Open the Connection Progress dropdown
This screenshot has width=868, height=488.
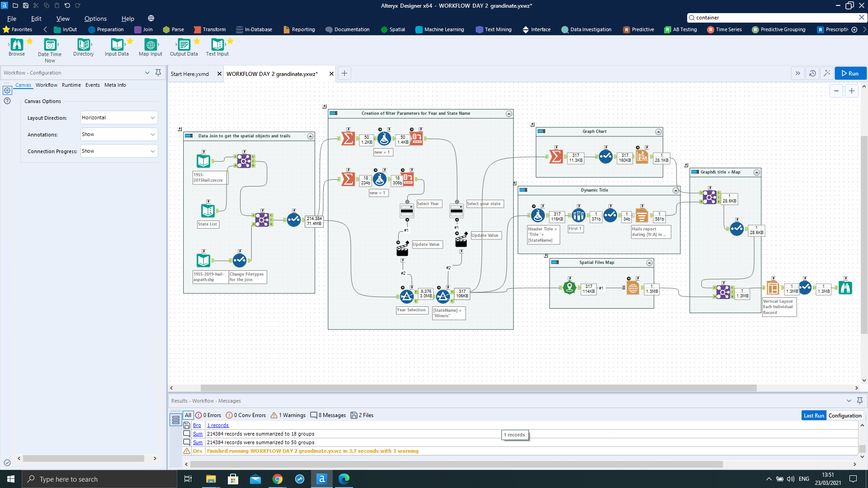click(x=119, y=151)
